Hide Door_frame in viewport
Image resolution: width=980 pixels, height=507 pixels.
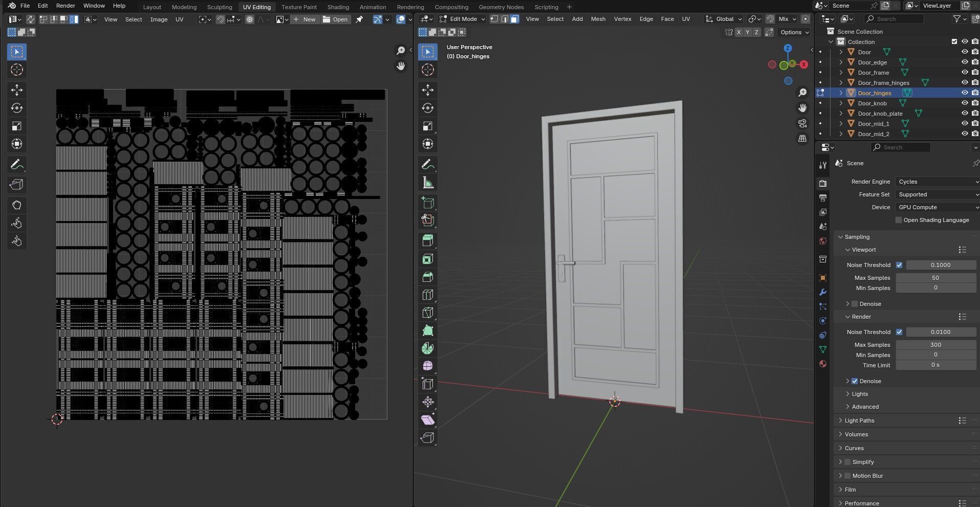(965, 73)
